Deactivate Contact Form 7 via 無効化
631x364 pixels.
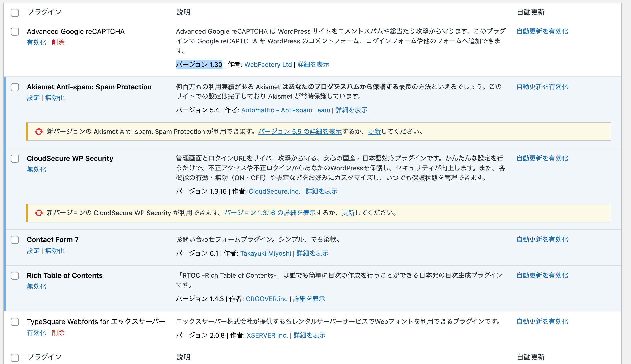[x=55, y=251]
